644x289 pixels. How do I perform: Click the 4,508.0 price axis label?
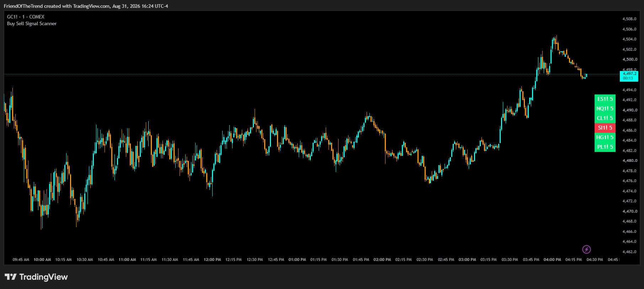(629, 19)
